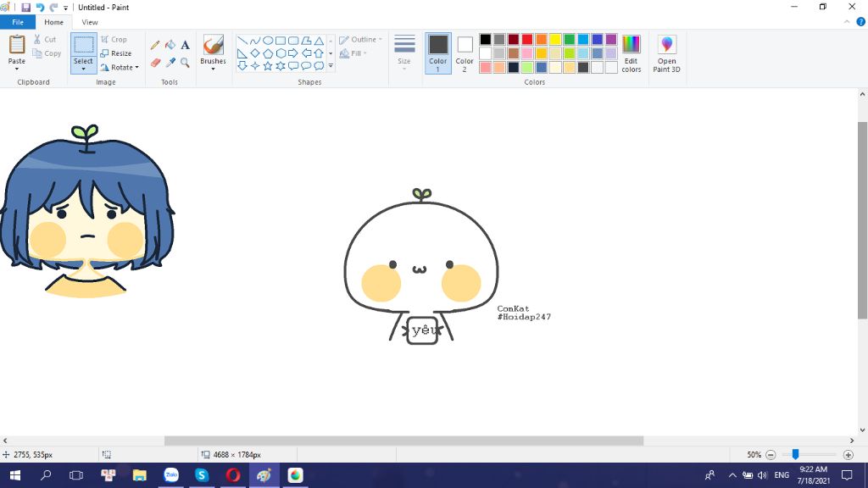
Task: Choose the Rectangle shape
Action: point(281,41)
